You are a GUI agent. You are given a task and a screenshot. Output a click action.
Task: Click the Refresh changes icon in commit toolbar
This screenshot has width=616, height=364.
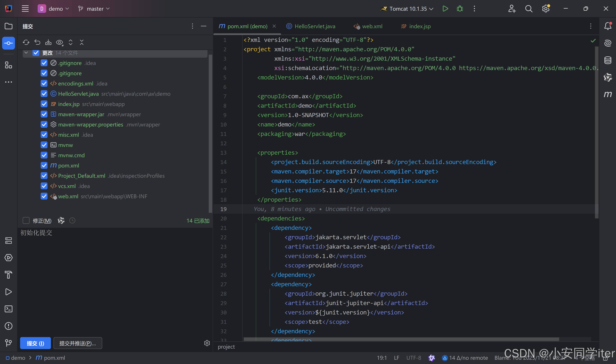26,43
